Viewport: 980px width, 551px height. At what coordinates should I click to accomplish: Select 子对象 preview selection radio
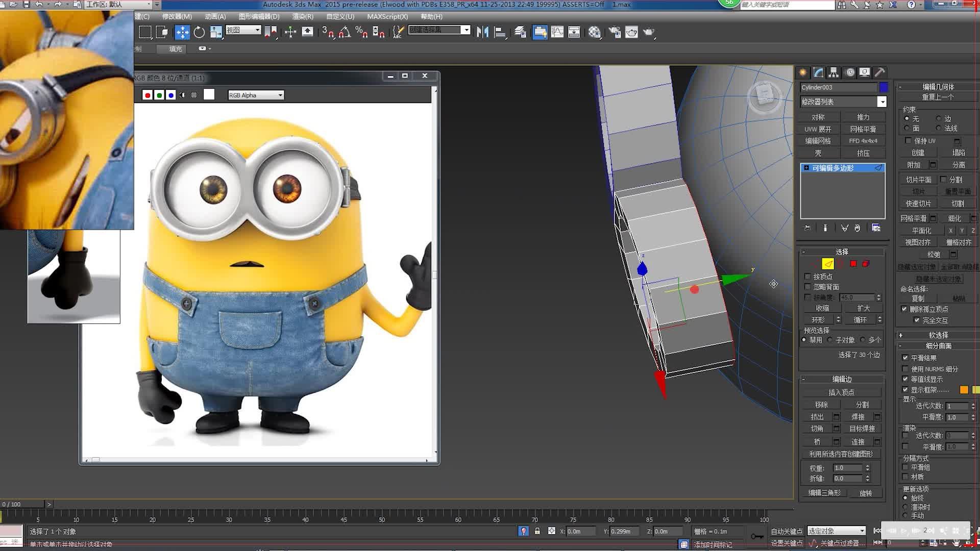pyautogui.click(x=830, y=340)
